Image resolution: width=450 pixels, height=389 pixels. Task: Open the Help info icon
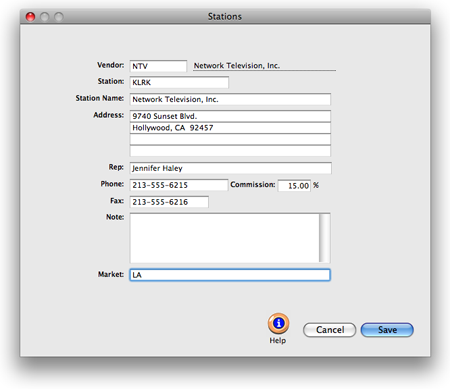pos(278,323)
